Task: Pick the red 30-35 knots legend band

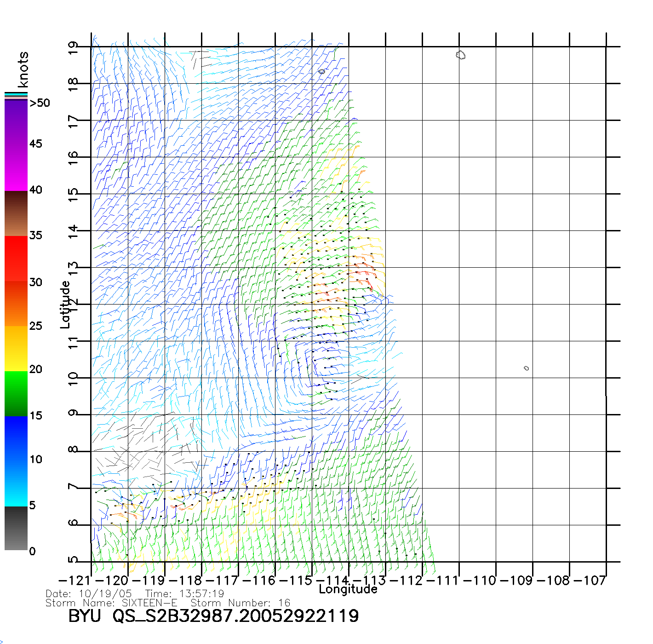Action: (16, 259)
